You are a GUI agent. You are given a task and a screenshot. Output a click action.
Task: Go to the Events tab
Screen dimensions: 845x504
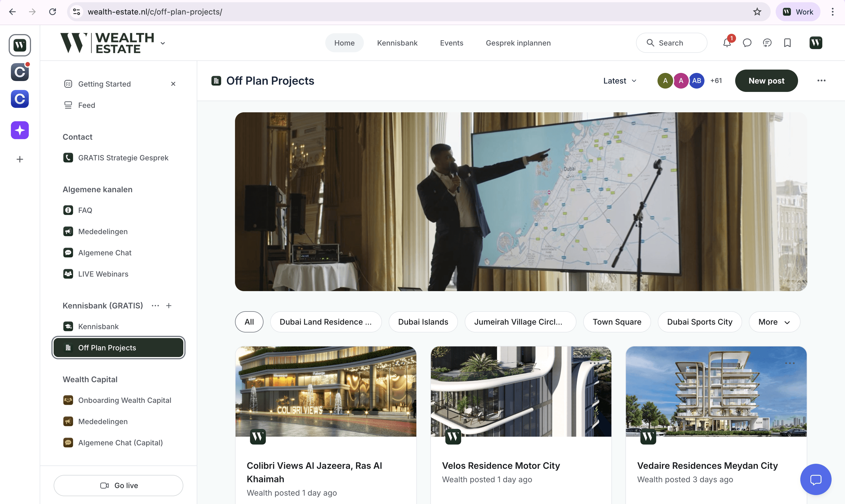coord(451,43)
